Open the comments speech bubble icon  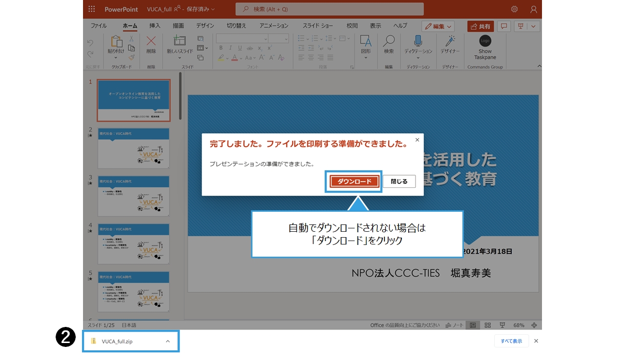(x=504, y=26)
